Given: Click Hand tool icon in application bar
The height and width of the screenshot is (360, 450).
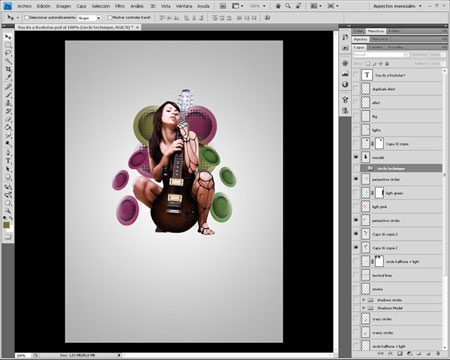Looking at the screenshot, I should pos(278,6).
